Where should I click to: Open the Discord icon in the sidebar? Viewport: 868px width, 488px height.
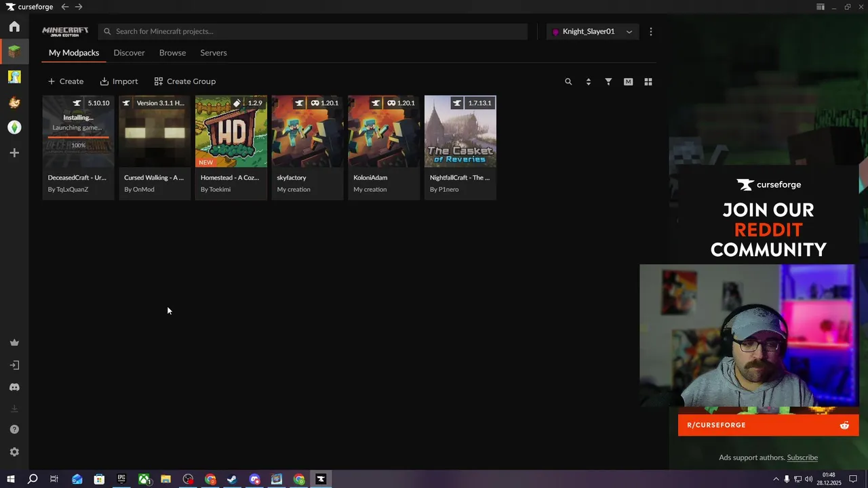[x=14, y=388]
